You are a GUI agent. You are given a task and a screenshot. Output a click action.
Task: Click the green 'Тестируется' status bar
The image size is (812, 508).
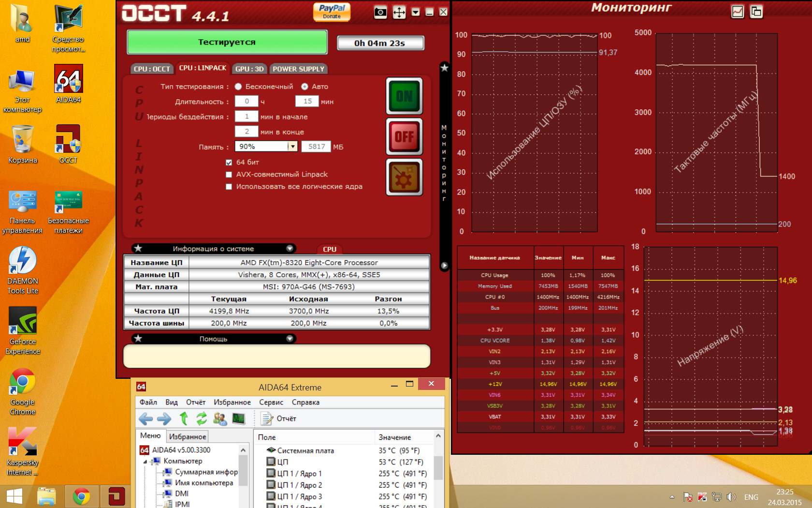(x=227, y=42)
